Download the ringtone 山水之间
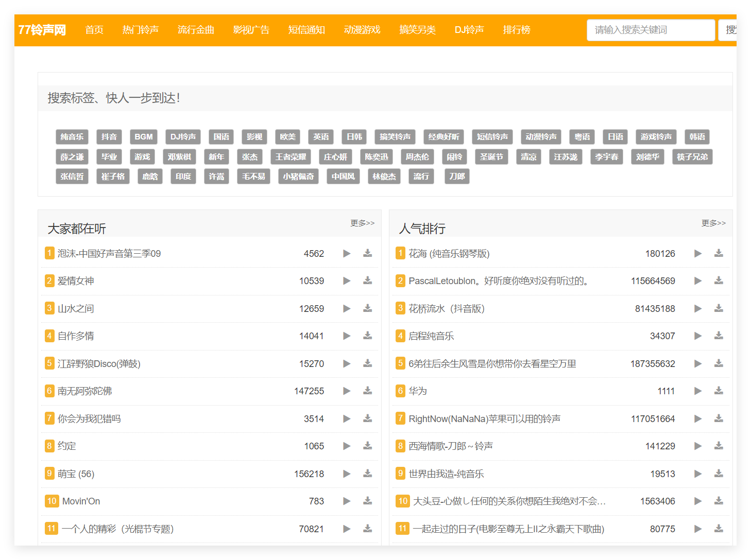The height and width of the screenshot is (560, 751). click(x=368, y=308)
